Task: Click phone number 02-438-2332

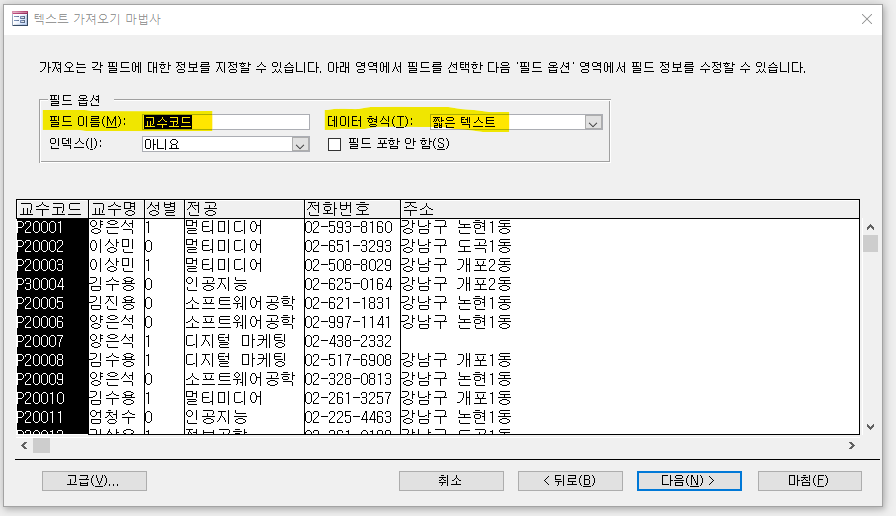Action: [x=349, y=341]
